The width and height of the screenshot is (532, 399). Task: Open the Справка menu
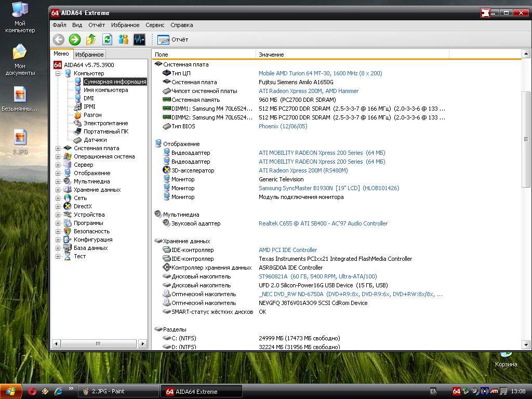181,25
